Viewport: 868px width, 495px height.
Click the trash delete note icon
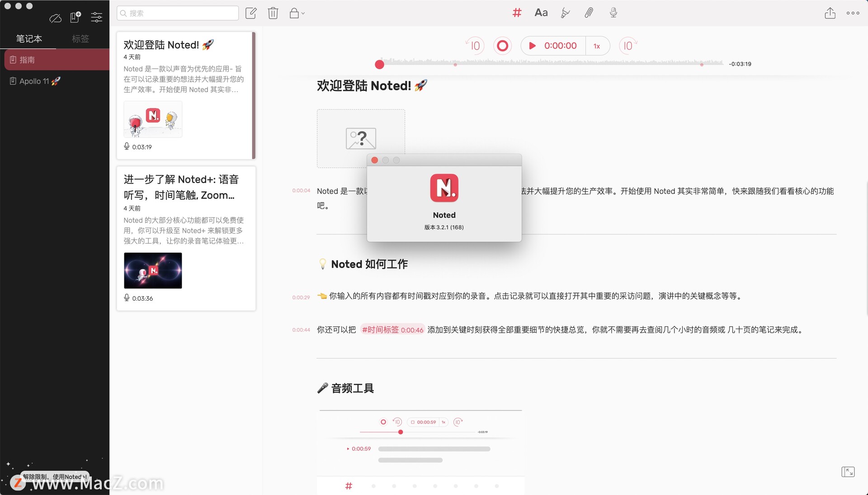click(273, 13)
